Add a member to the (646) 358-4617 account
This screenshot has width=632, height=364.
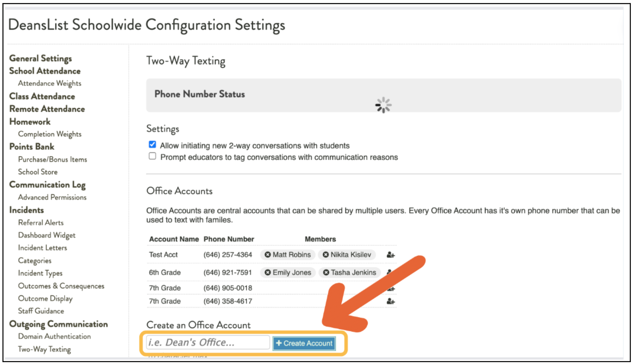coord(390,301)
